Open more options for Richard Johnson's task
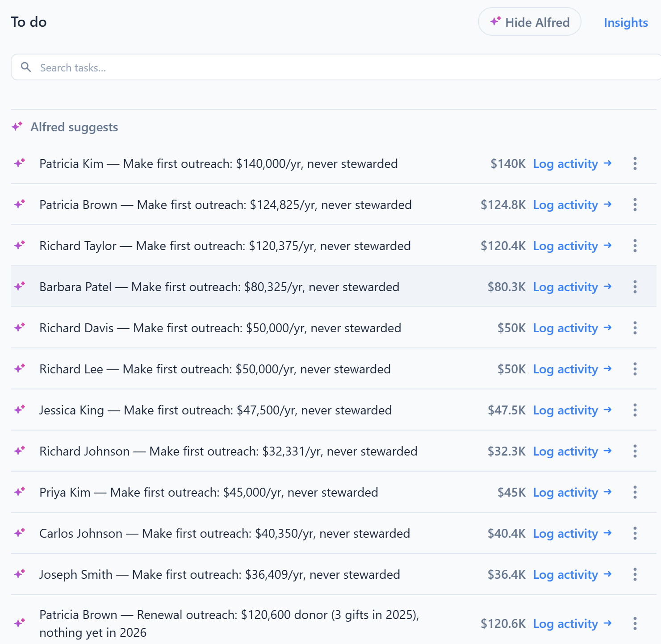This screenshot has height=644, width=661. (635, 451)
